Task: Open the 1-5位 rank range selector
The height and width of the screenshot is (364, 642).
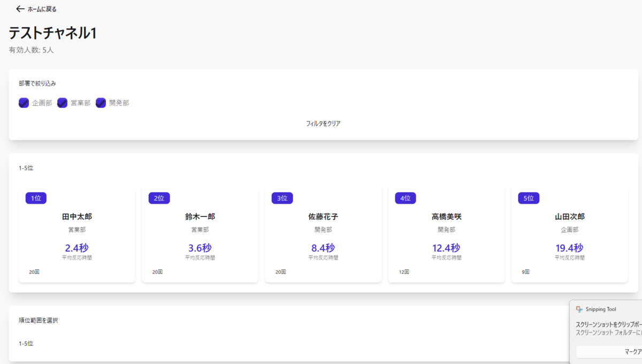Action: pyautogui.click(x=26, y=344)
